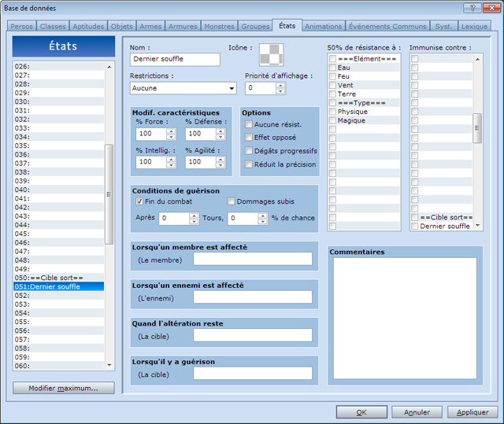Image resolution: width=504 pixels, height=424 pixels.
Task: Select state 040 in the list
Action: point(59,190)
